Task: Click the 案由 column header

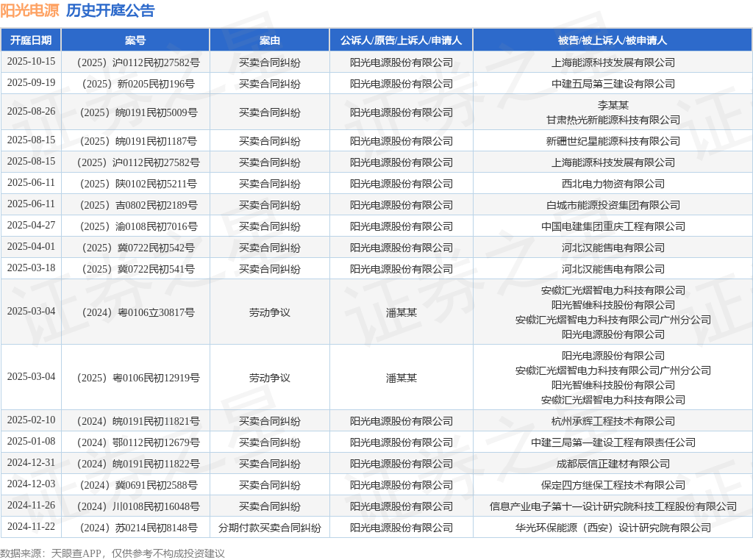Action: click(x=269, y=40)
